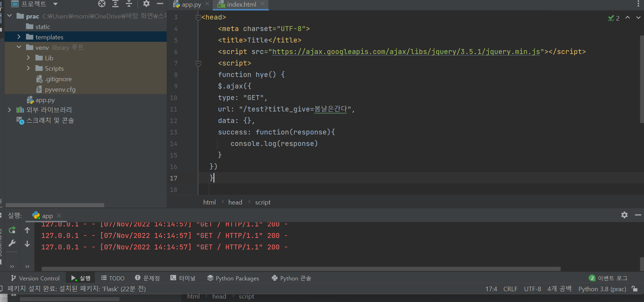This screenshot has width=644, height=302.
Task: Change the CRLF line separator
Action: (510, 289)
